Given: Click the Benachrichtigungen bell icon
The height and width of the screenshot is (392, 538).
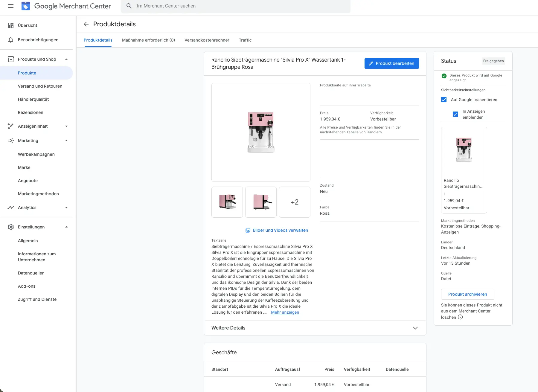Looking at the screenshot, I should point(11,40).
